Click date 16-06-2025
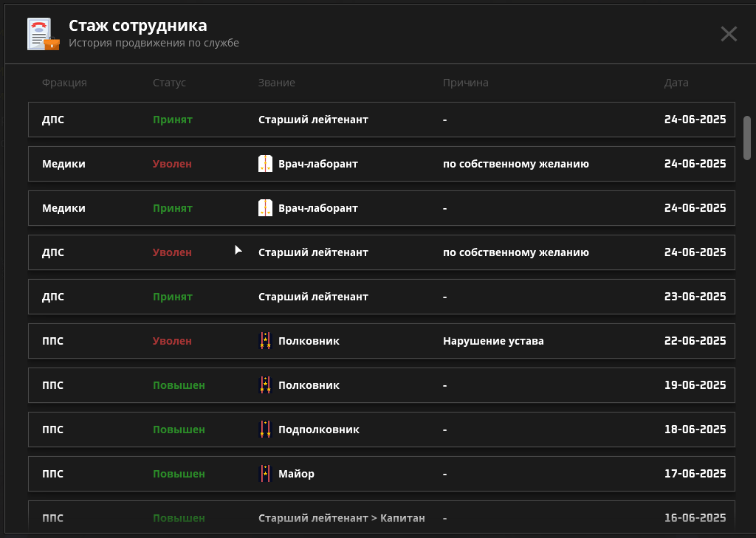Screen dimensions: 756x538 pyautogui.click(x=695, y=518)
